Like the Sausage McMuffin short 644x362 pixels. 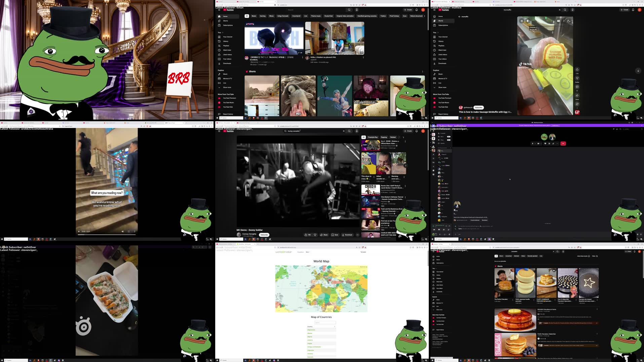pyautogui.click(x=577, y=70)
